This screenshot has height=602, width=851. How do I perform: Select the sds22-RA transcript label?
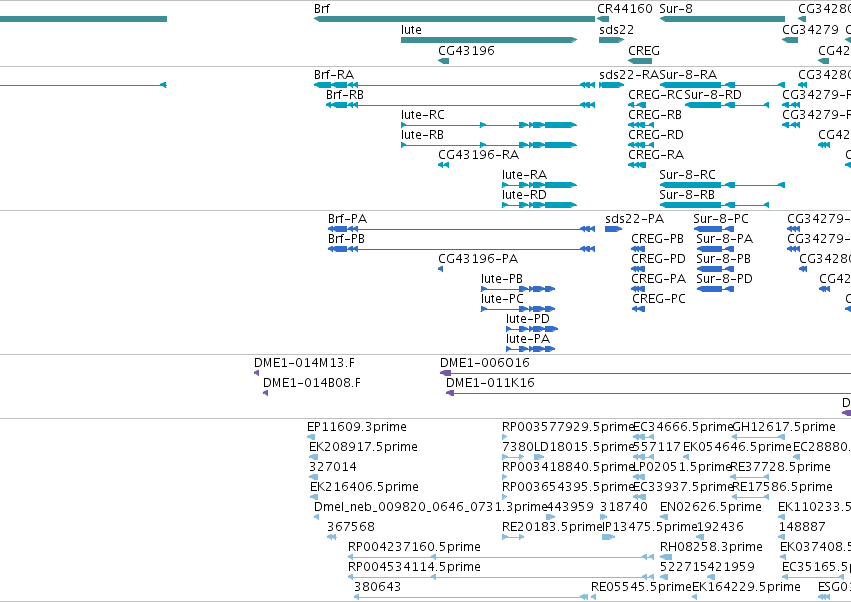pos(629,74)
